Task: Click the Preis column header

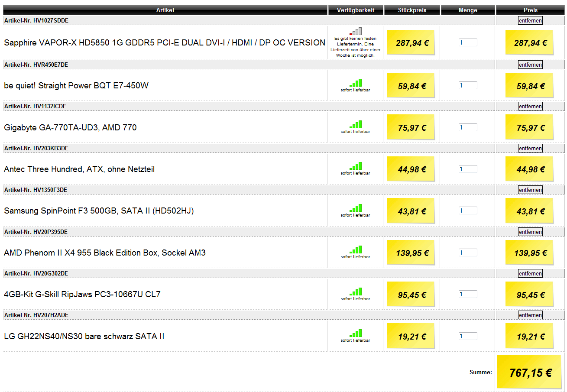Action: (x=530, y=10)
